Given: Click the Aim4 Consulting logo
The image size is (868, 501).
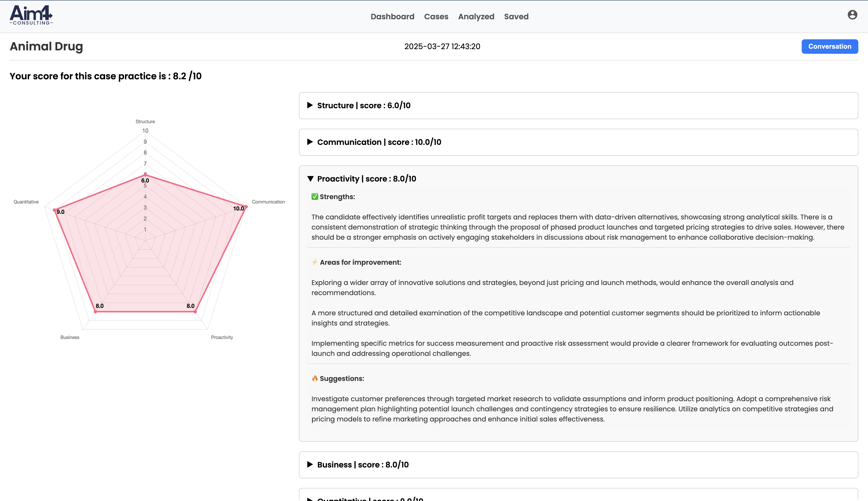Looking at the screenshot, I should tap(31, 15).
